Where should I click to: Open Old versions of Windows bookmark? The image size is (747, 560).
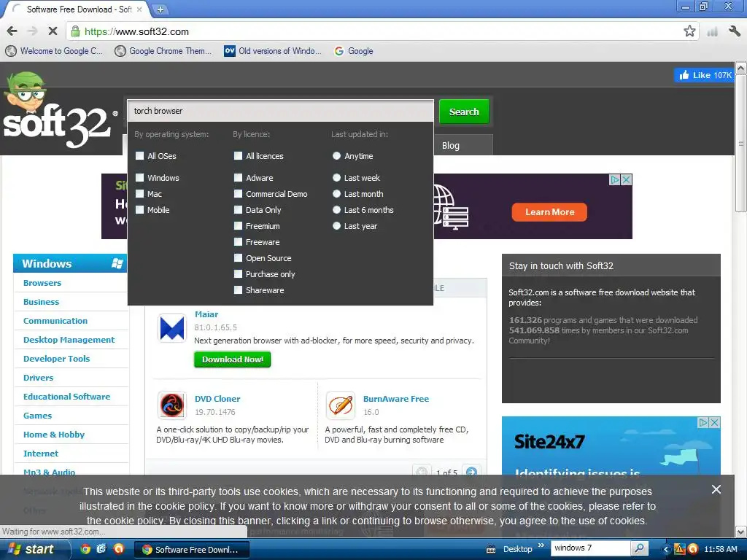pos(274,51)
